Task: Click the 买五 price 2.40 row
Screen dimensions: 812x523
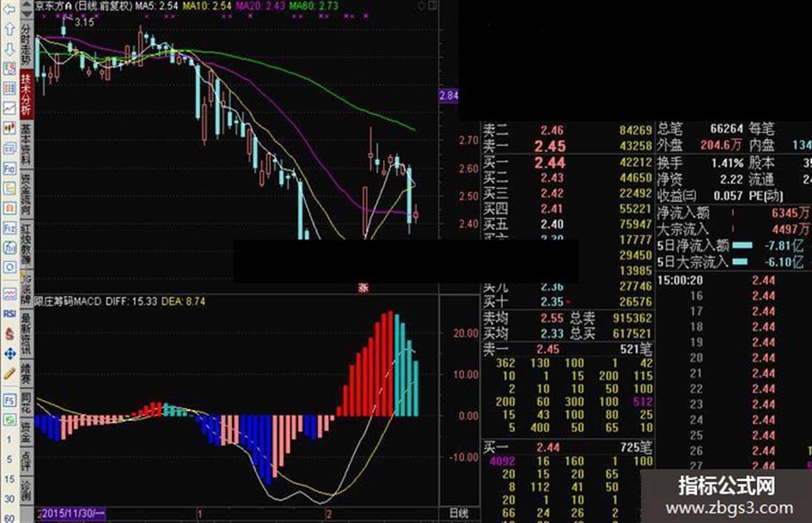Action: click(568, 225)
